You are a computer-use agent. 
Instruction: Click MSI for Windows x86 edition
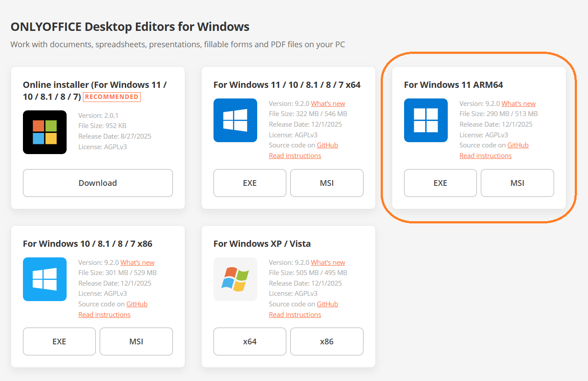(136, 341)
